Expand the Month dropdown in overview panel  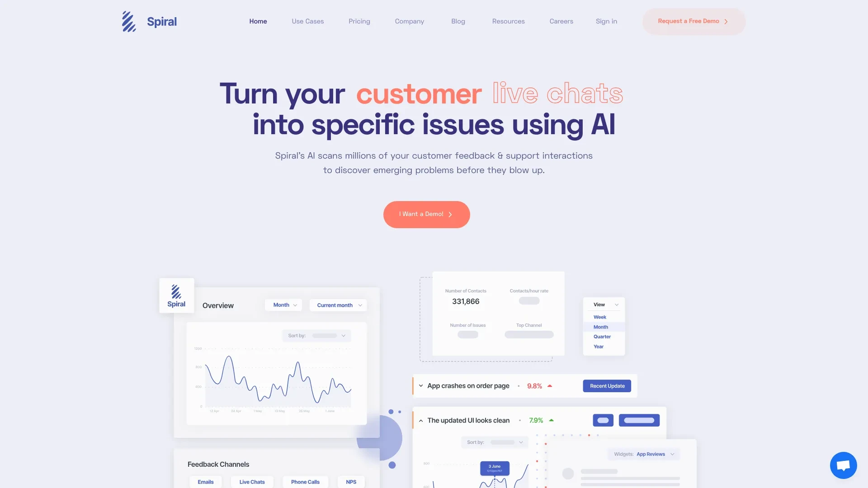pyautogui.click(x=284, y=305)
